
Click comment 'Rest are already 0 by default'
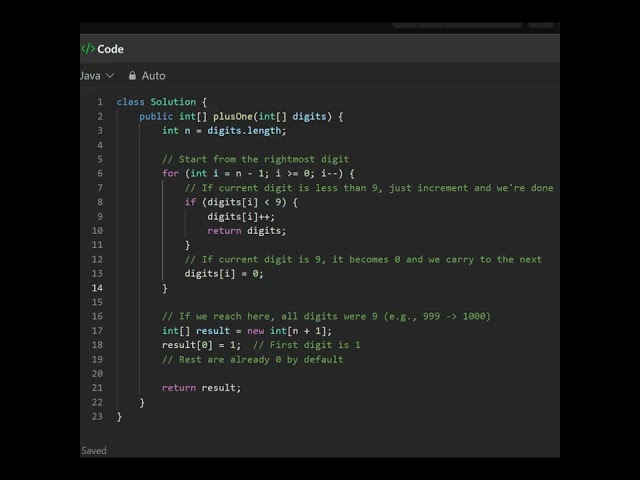253,360
